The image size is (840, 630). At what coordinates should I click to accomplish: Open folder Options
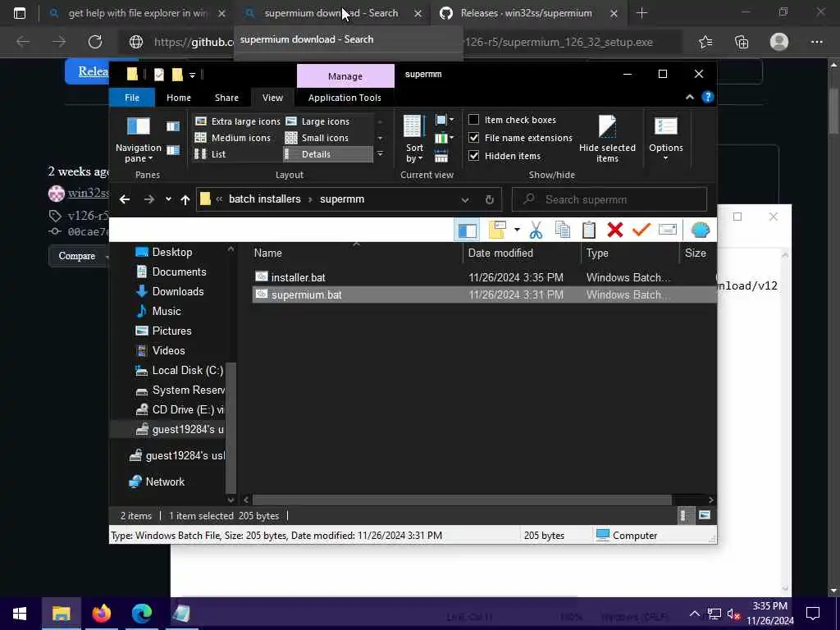point(665,138)
